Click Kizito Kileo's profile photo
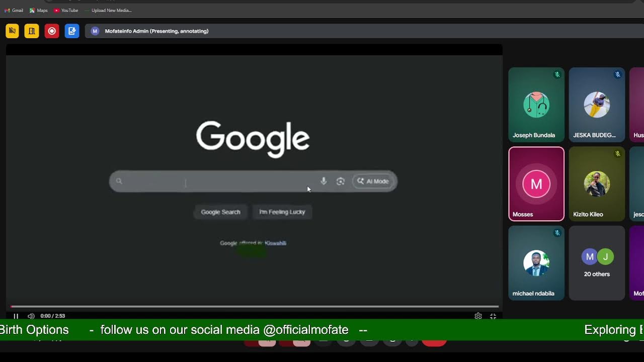Viewport: 644px width, 362px height. [597, 184]
